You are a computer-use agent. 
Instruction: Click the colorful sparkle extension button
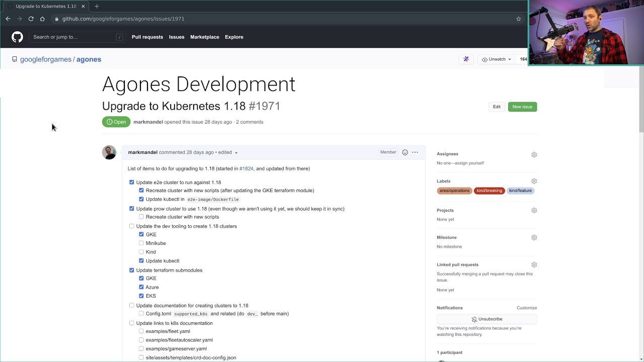(466, 59)
